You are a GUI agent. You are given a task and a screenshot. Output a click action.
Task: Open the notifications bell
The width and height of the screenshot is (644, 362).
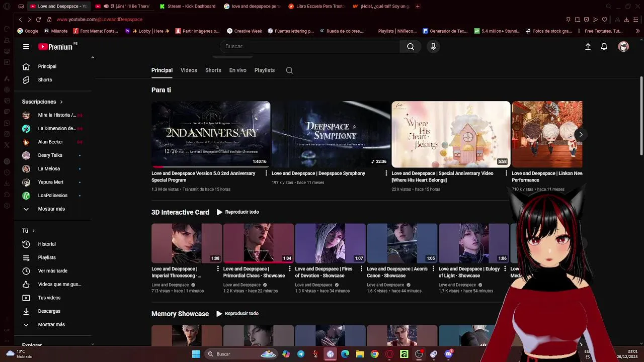click(x=604, y=47)
